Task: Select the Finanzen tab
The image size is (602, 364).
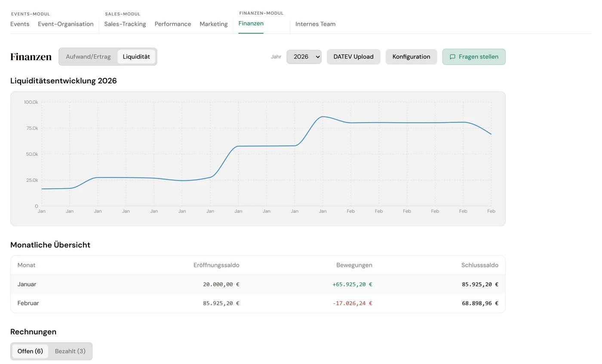Action: [x=251, y=24]
